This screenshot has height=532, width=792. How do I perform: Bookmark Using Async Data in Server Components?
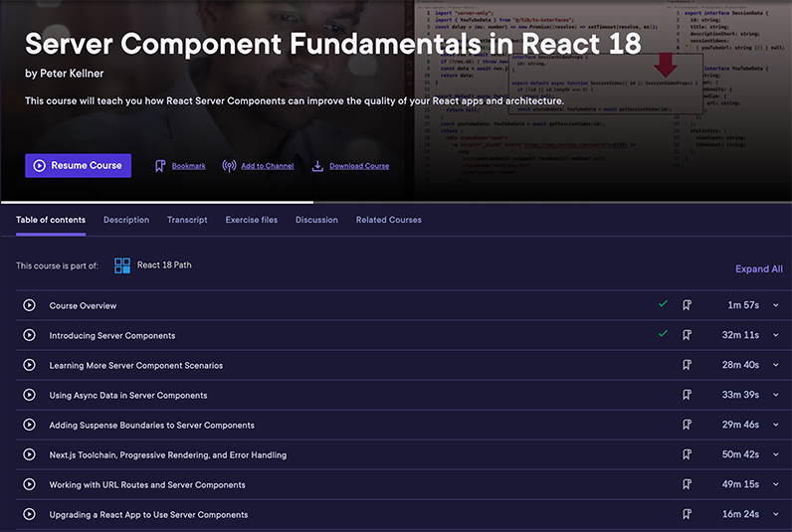pyautogui.click(x=687, y=395)
